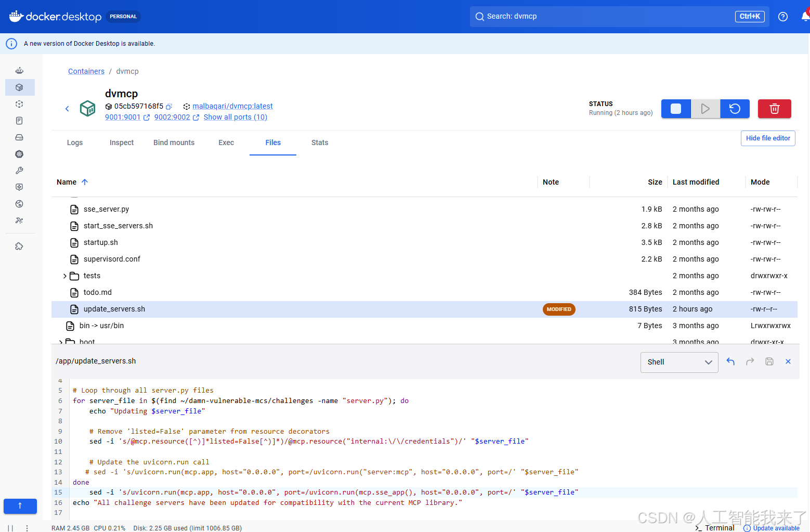Open the syntax language Shell dropdown
This screenshot has width=810, height=532.
click(x=679, y=362)
